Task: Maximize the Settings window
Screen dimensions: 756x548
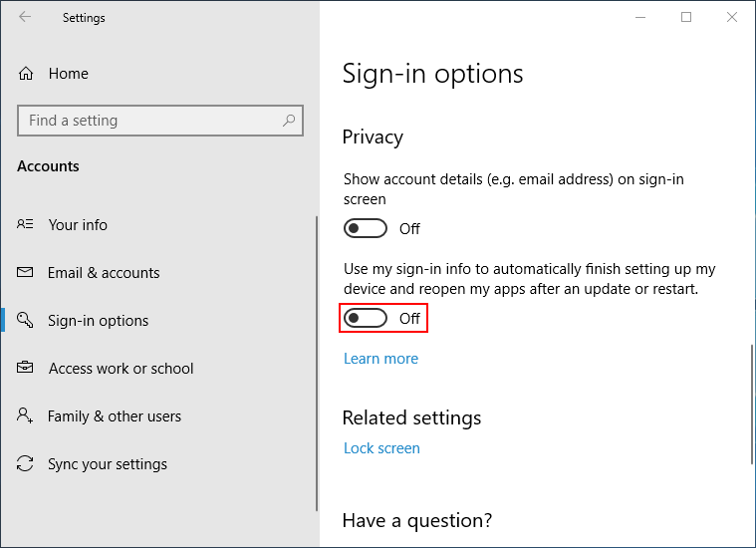Action: 686,17
